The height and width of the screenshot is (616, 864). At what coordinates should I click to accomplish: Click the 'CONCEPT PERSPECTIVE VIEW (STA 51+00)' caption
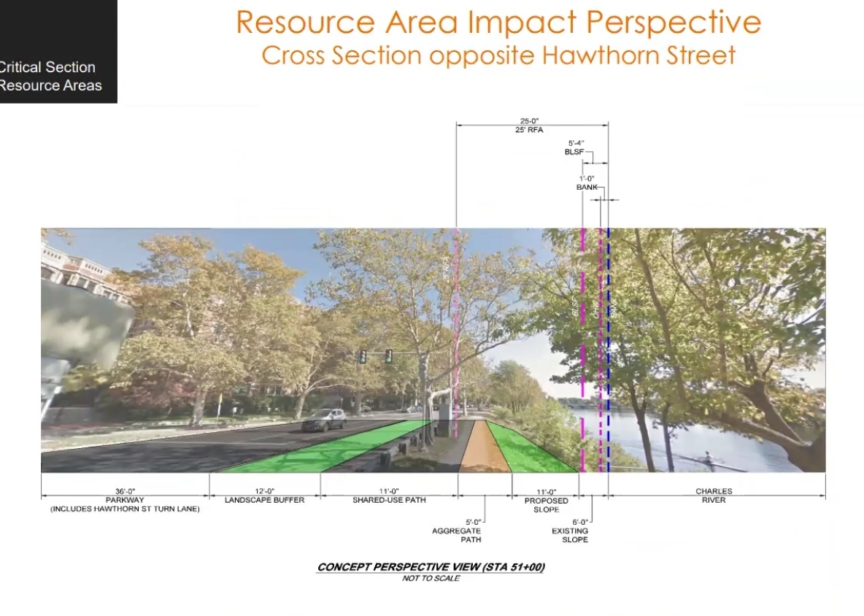431,567
